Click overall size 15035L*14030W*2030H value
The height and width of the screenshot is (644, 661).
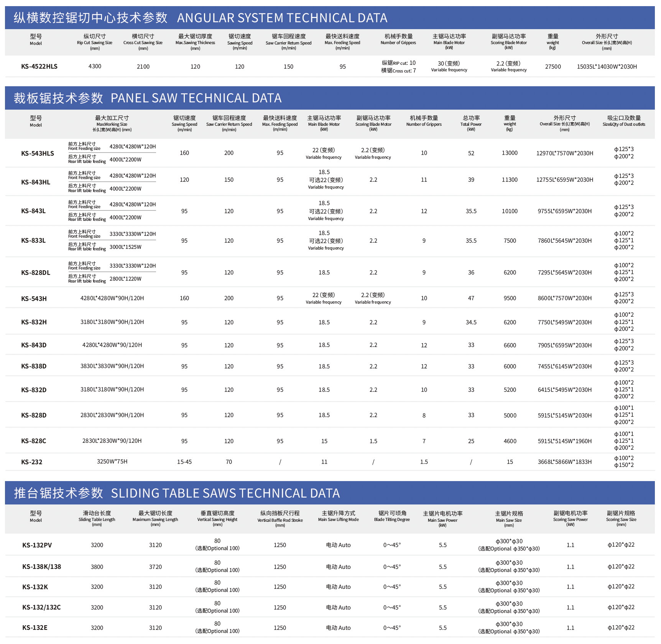607,67
